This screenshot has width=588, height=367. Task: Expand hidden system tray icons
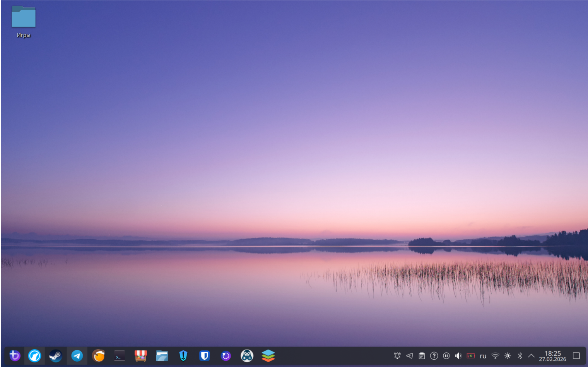(531, 355)
